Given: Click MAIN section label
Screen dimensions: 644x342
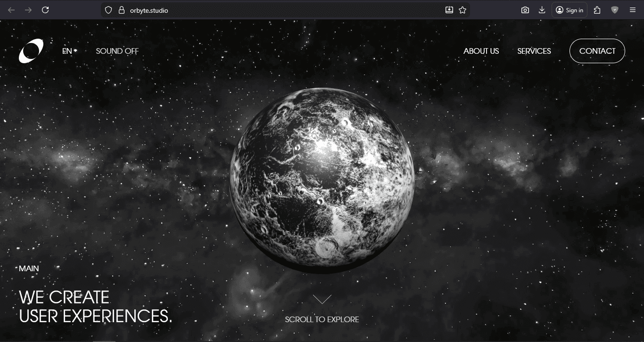Looking at the screenshot, I should click(x=29, y=268).
